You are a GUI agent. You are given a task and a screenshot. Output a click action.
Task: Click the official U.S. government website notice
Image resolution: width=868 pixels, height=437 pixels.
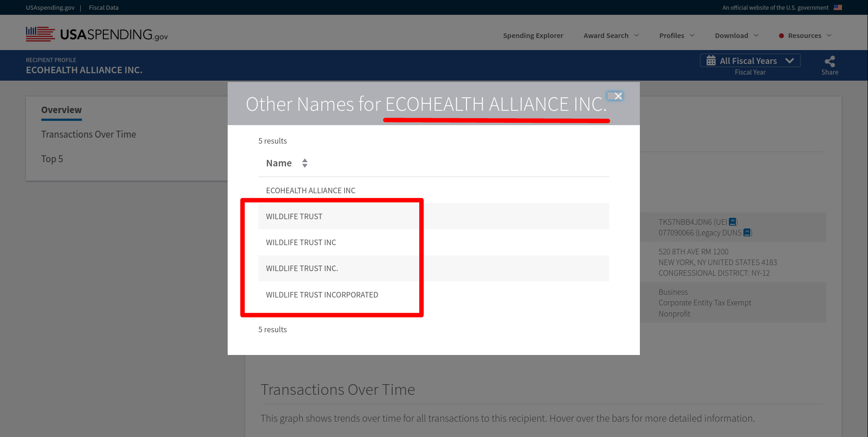click(775, 7)
